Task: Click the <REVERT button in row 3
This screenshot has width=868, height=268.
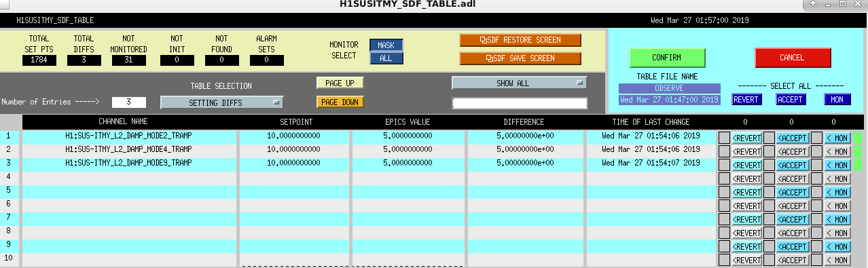Action: point(747,165)
